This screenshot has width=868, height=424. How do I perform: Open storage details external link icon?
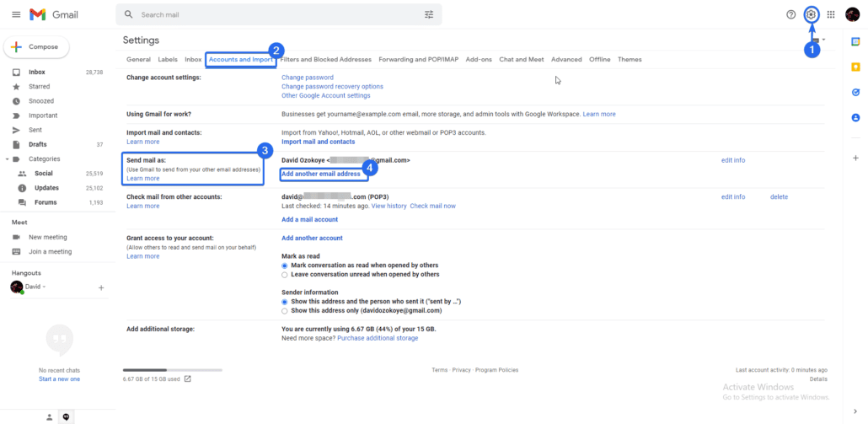coord(188,379)
